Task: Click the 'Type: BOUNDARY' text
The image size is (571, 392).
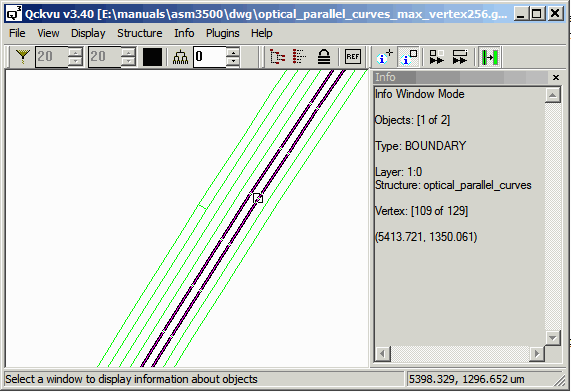Action: [x=420, y=146]
